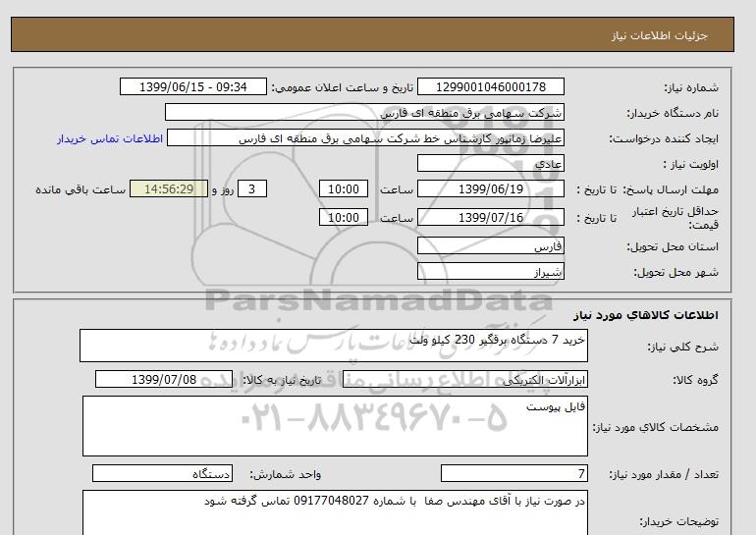
Task: Click the text ساعت باقی مانده
Action: pyautogui.click(x=81, y=189)
